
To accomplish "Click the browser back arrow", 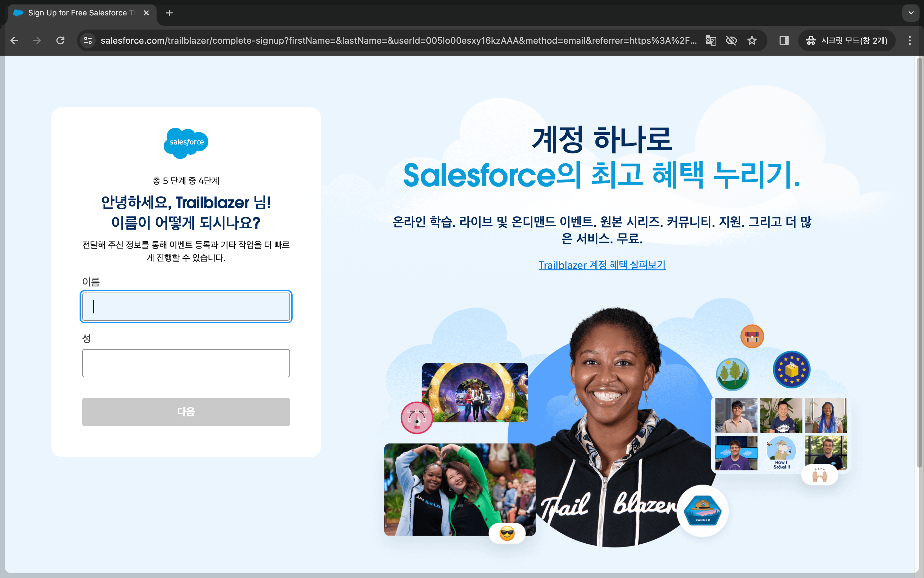I will tap(14, 40).
